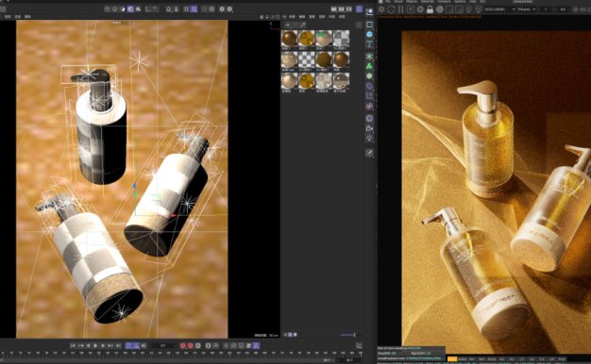Toggle the Clay Mode sphere icon
Viewport: 591px width, 364px height.
click(x=440, y=9)
